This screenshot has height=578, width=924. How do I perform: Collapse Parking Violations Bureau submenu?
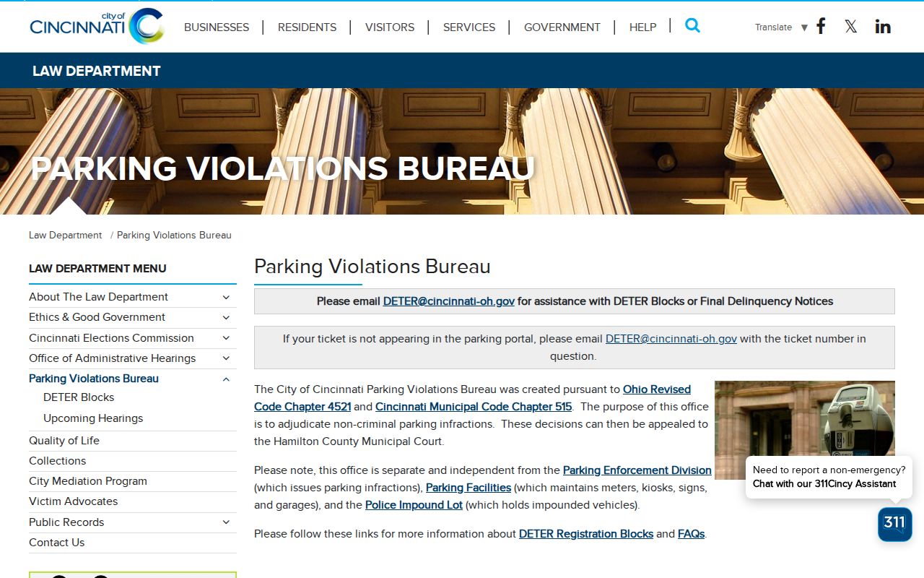pyautogui.click(x=226, y=379)
